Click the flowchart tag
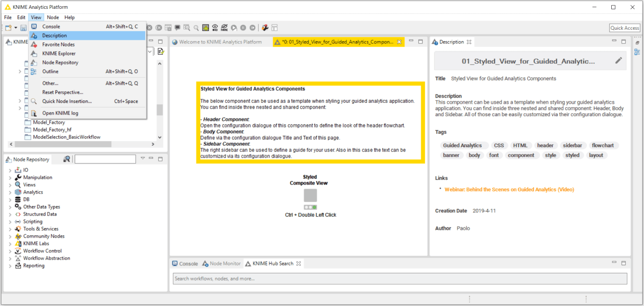644x306 pixels. 603,146
